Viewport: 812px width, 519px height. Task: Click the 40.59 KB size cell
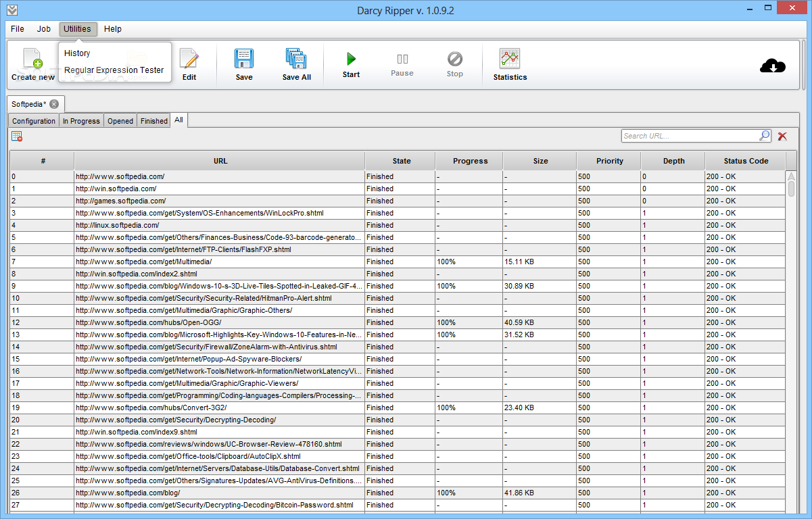540,322
